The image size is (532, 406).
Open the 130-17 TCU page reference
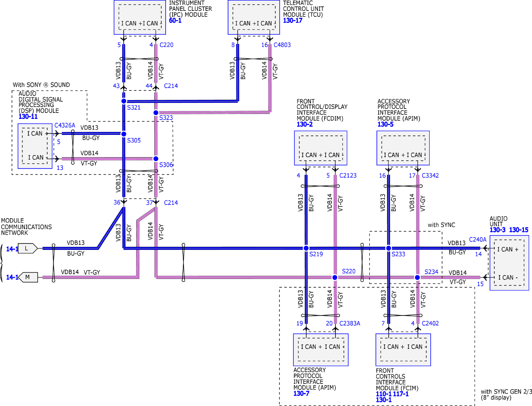(292, 20)
